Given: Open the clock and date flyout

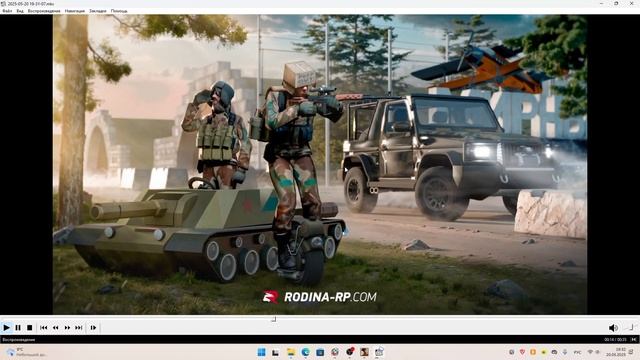Looking at the screenshot, I should coord(617,352).
